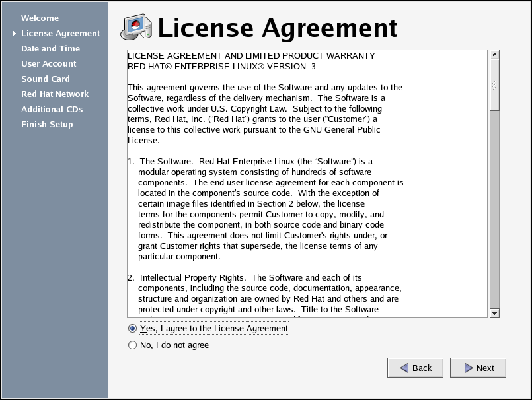Click the arrow marker beside License Agreement
This screenshot has width=532, height=400.
pos(14,34)
